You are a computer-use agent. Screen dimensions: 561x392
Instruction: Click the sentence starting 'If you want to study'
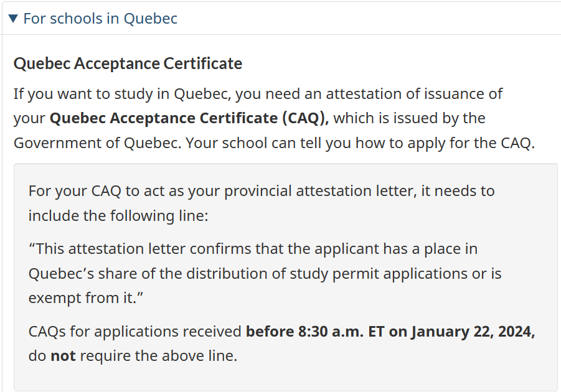(x=258, y=94)
